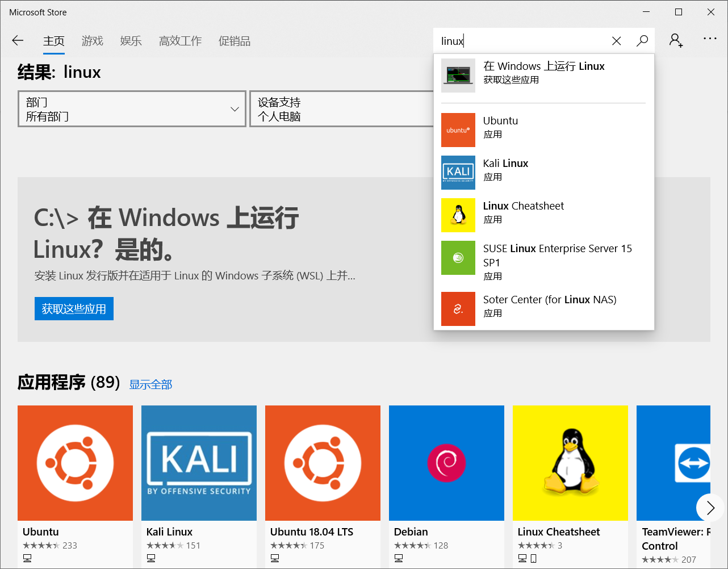The height and width of the screenshot is (569, 728).
Task: Switch to the 主页 tab
Action: tap(54, 41)
